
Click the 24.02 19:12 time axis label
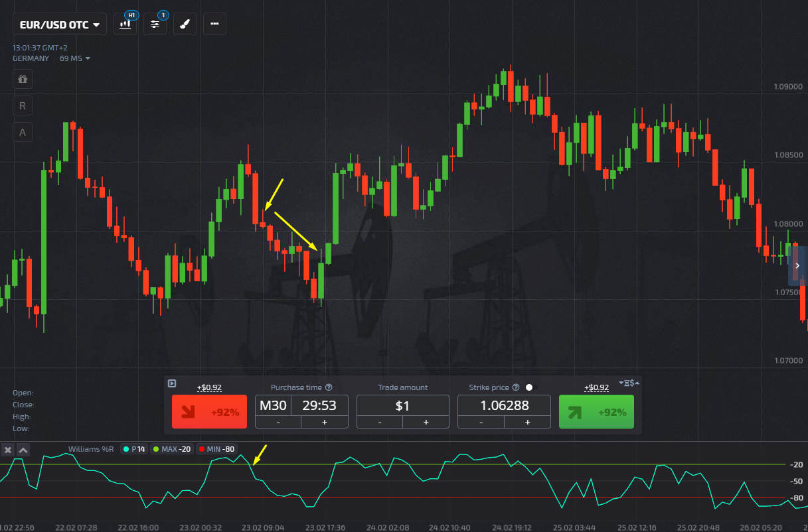[512, 527]
